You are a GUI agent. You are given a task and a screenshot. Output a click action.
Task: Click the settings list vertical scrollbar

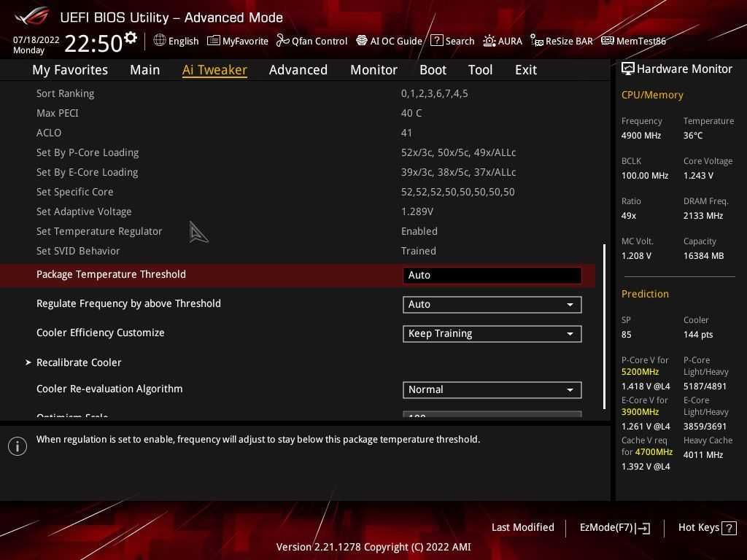click(x=604, y=327)
